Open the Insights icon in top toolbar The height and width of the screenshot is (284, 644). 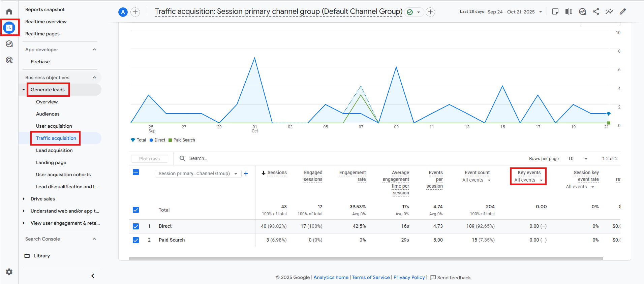(582, 11)
